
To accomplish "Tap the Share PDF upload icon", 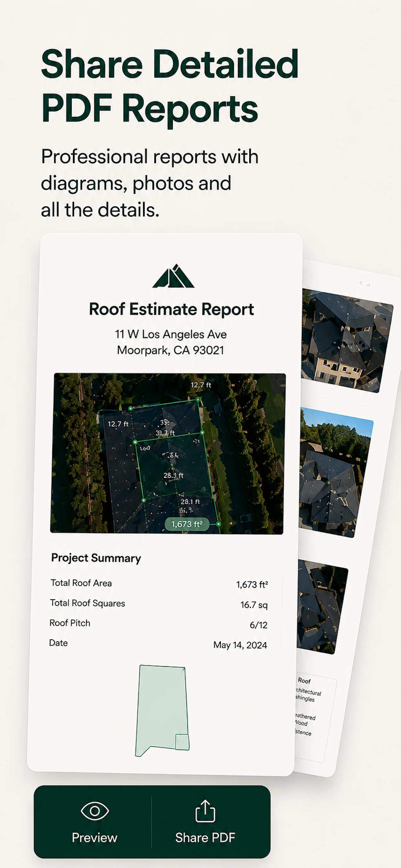I will pos(205,811).
